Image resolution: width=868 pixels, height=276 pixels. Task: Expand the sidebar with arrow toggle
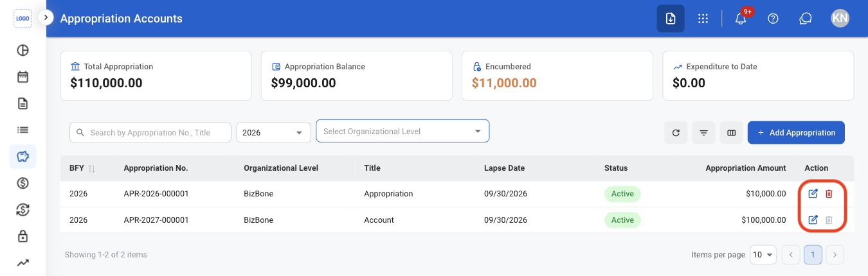[x=45, y=17]
